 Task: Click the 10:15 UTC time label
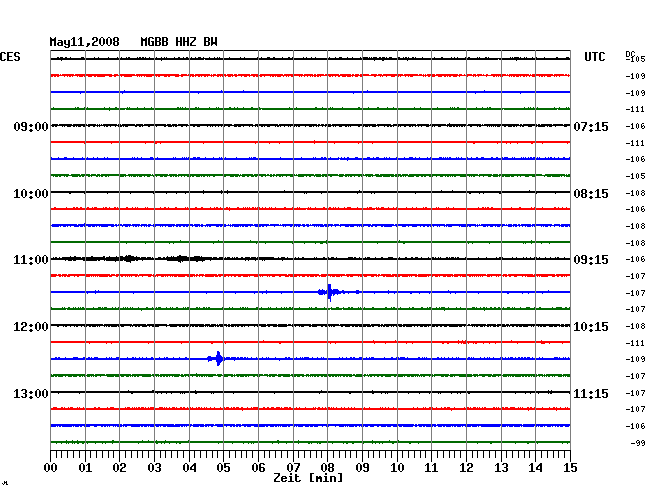(591, 327)
